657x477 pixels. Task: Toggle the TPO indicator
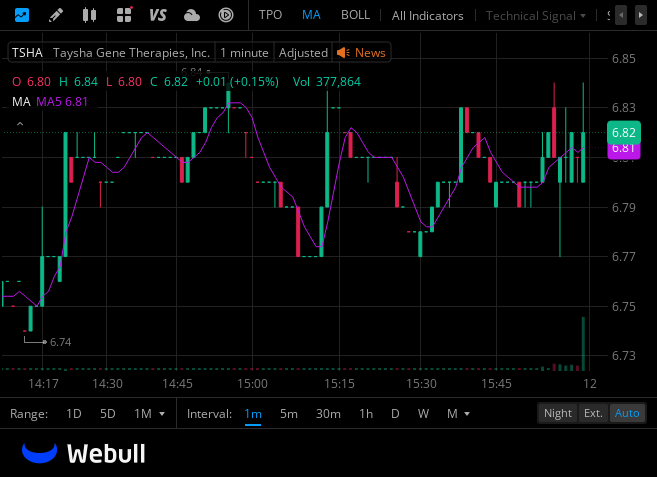pyautogui.click(x=270, y=15)
